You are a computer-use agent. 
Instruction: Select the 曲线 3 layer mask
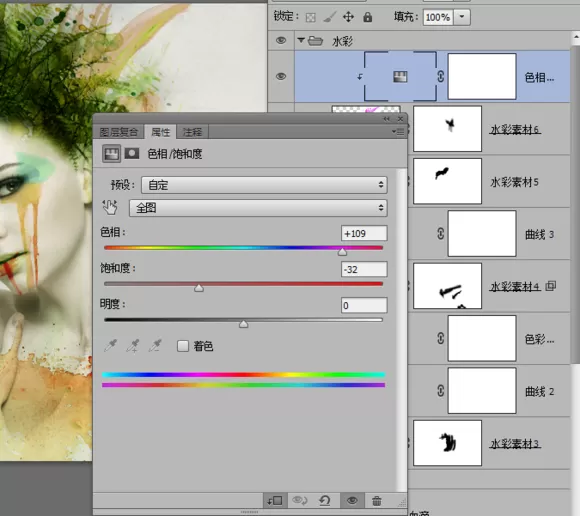pos(482,233)
